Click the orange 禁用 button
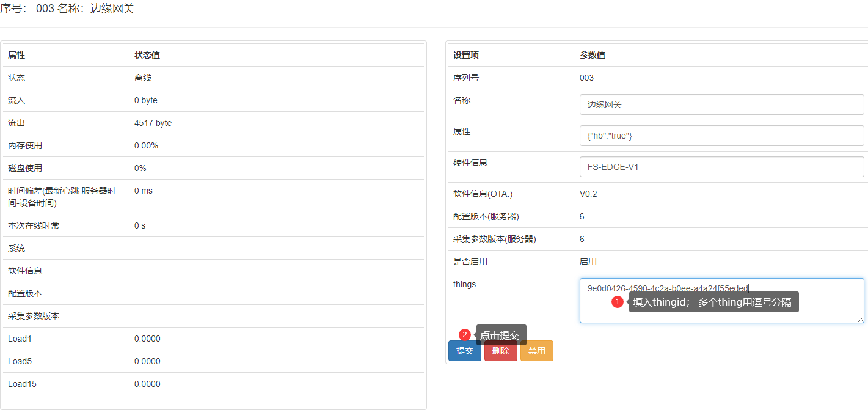The width and height of the screenshot is (868, 410). [536, 351]
